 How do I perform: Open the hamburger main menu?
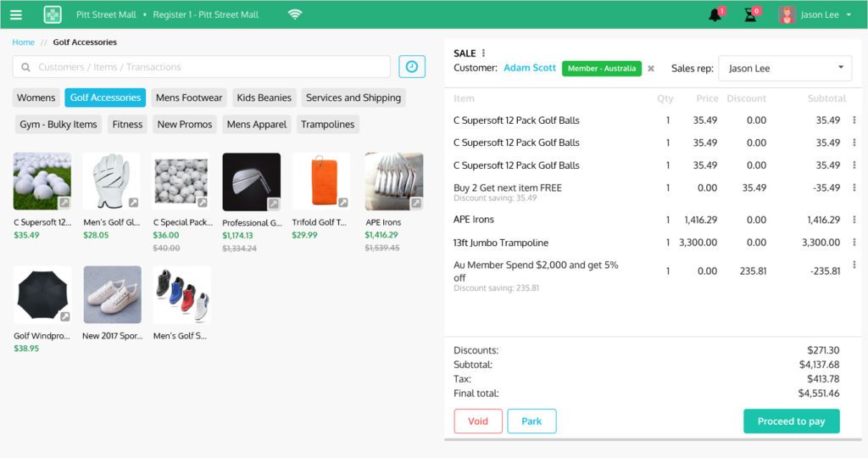click(x=16, y=14)
